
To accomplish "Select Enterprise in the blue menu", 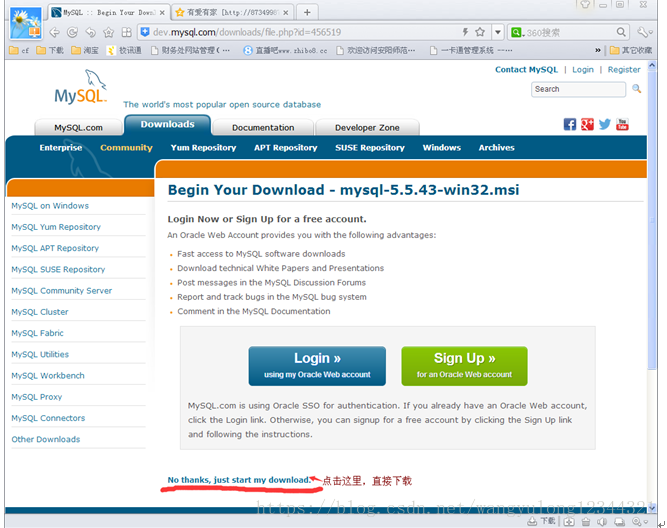I will pyautogui.click(x=61, y=148).
